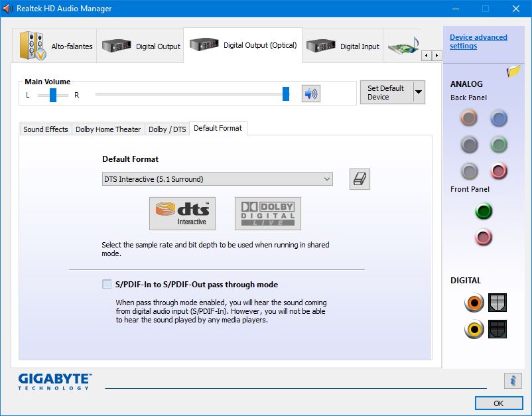The image size is (532, 416).
Task: Close the Realtek HD Audio Manager window
Action: tap(515, 9)
